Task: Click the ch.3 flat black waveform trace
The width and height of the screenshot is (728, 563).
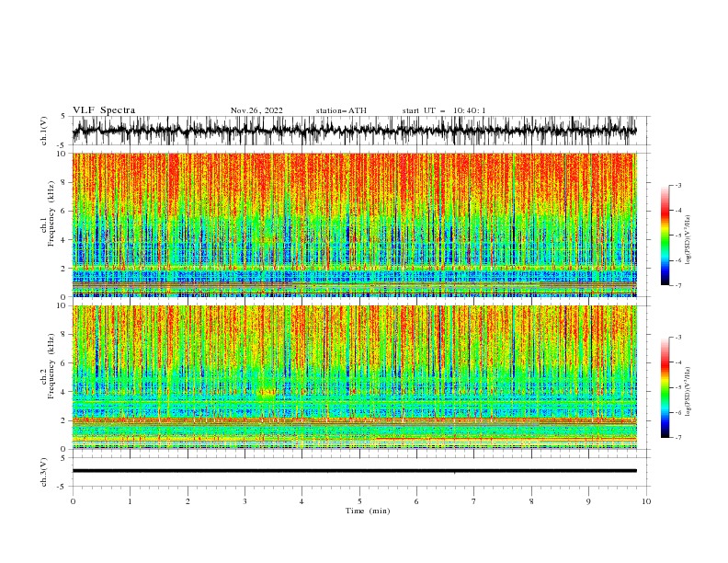Action: (x=355, y=471)
